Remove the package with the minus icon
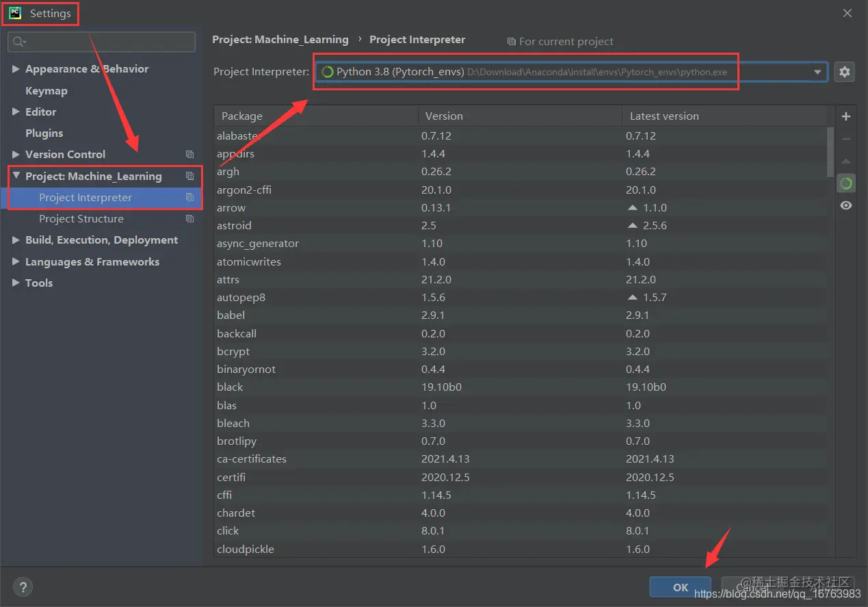 (846, 139)
